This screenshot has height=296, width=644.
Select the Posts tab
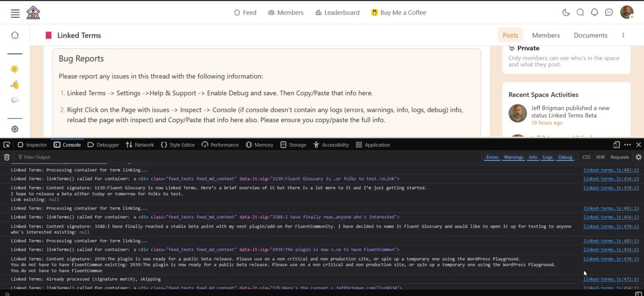(x=510, y=35)
